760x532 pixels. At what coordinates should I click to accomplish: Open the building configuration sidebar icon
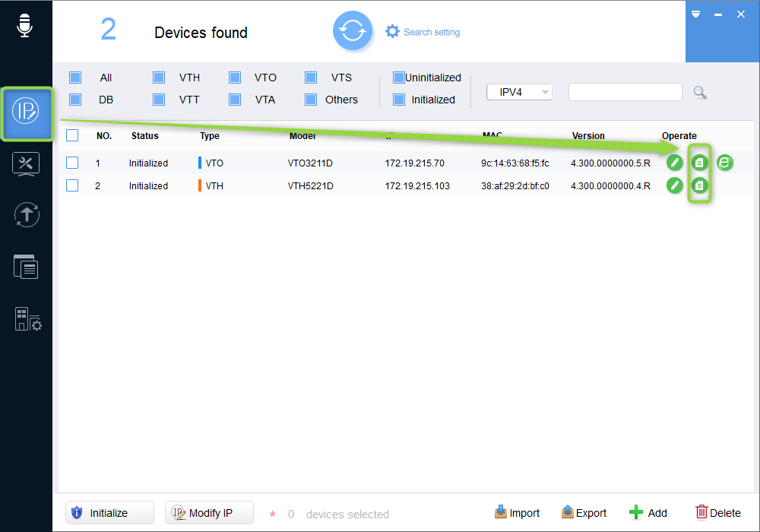pos(27,318)
